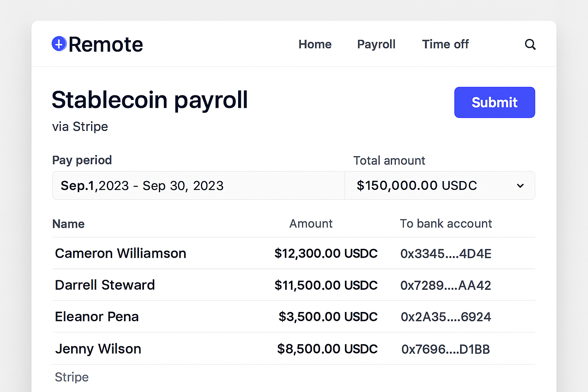Click the Stripe link
Image resolution: width=588 pixels, height=392 pixels.
pyautogui.click(x=72, y=377)
